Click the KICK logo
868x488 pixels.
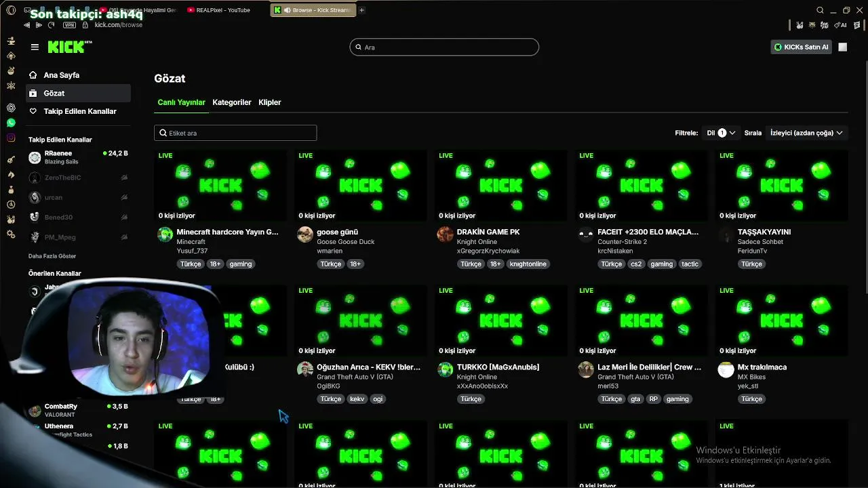tap(69, 47)
